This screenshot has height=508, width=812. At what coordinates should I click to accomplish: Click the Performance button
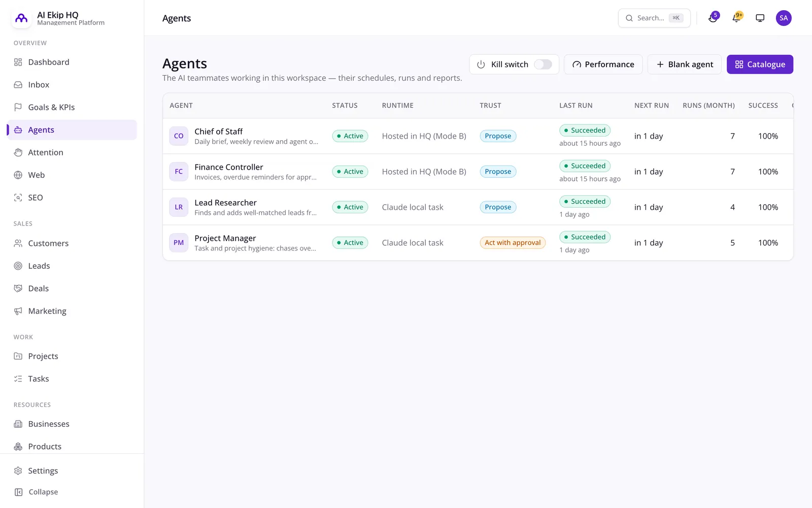click(603, 65)
